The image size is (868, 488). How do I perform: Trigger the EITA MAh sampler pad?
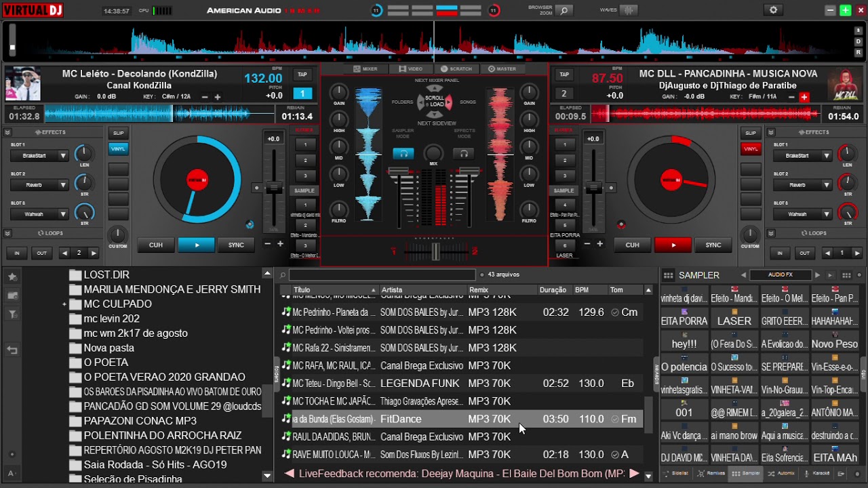(835, 455)
